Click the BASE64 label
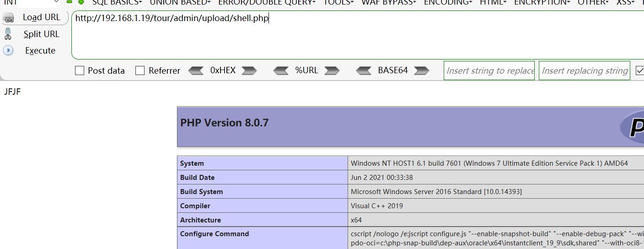Viewport: 644px width, 249px height. pos(393,70)
